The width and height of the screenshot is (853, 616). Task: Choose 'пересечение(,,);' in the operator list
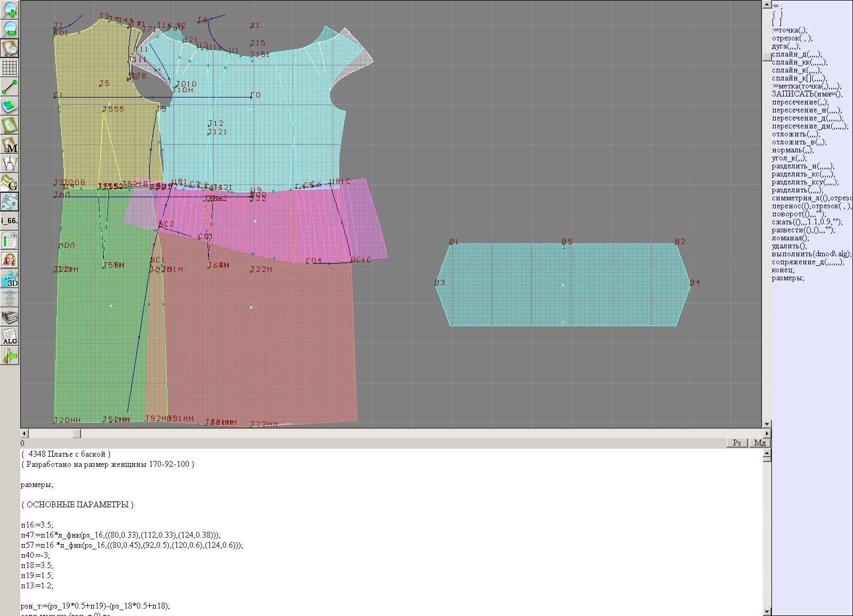click(x=800, y=102)
